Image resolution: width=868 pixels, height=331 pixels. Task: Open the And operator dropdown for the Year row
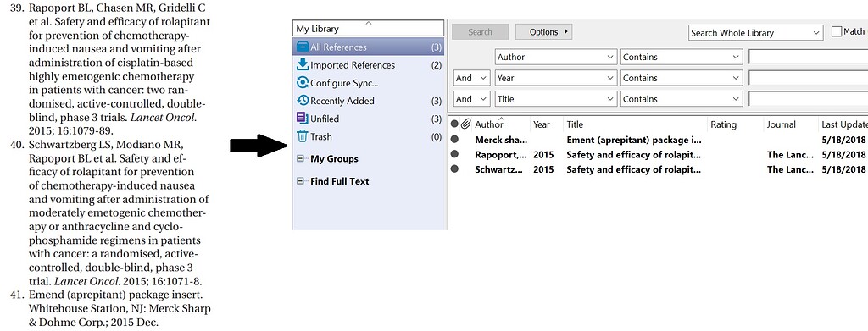[471, 78]
